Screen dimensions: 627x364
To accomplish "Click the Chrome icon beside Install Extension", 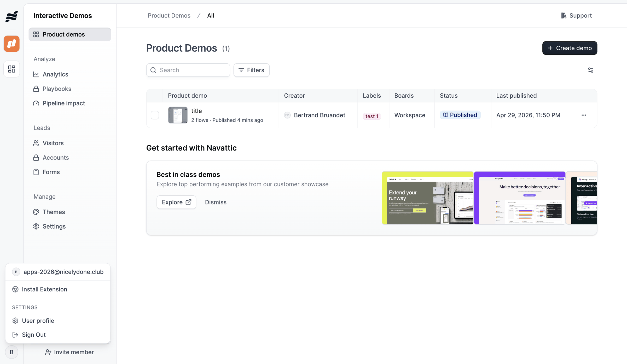I will point(15,289).
